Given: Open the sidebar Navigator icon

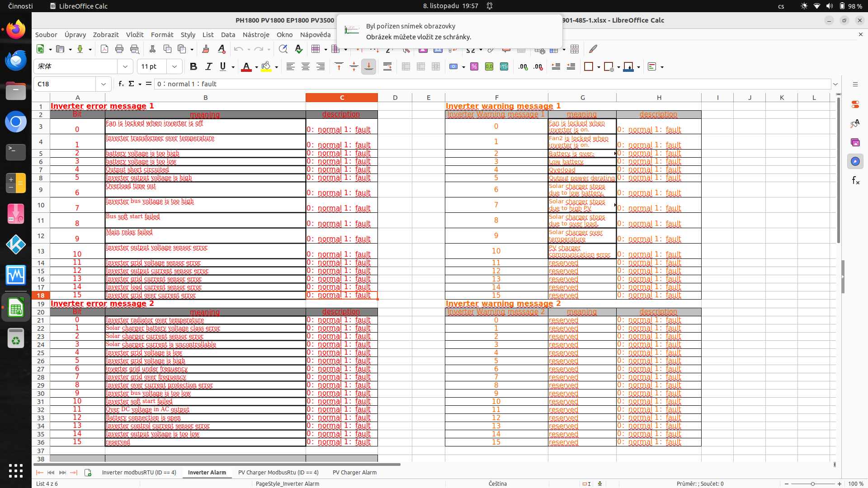Looking at the screenshot, I should [x=855, y=161].
